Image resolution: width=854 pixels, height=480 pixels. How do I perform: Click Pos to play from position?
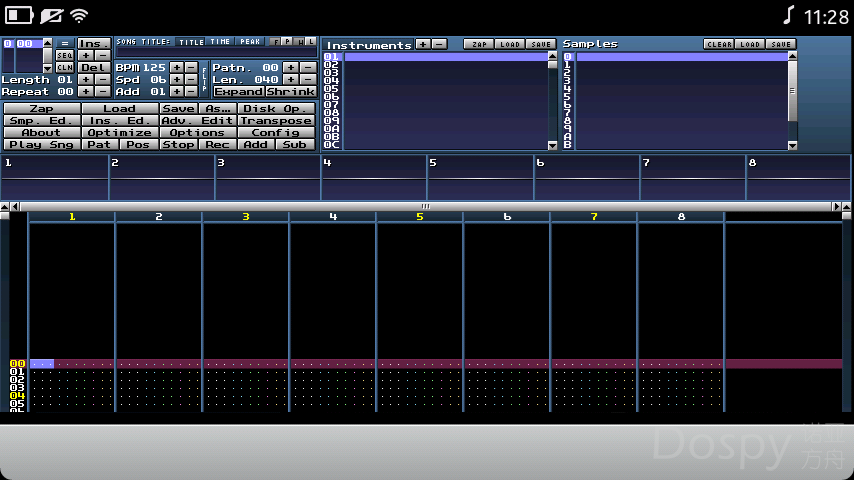(138, 144)
